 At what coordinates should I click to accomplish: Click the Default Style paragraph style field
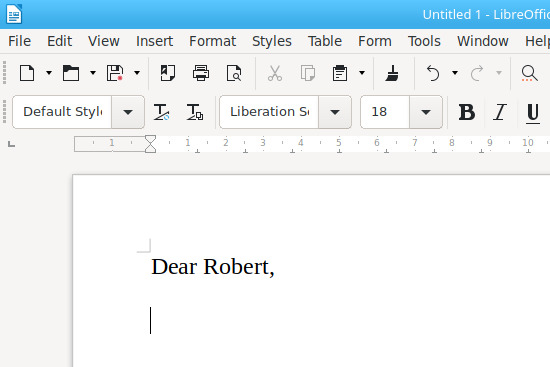tap(62, 112)
